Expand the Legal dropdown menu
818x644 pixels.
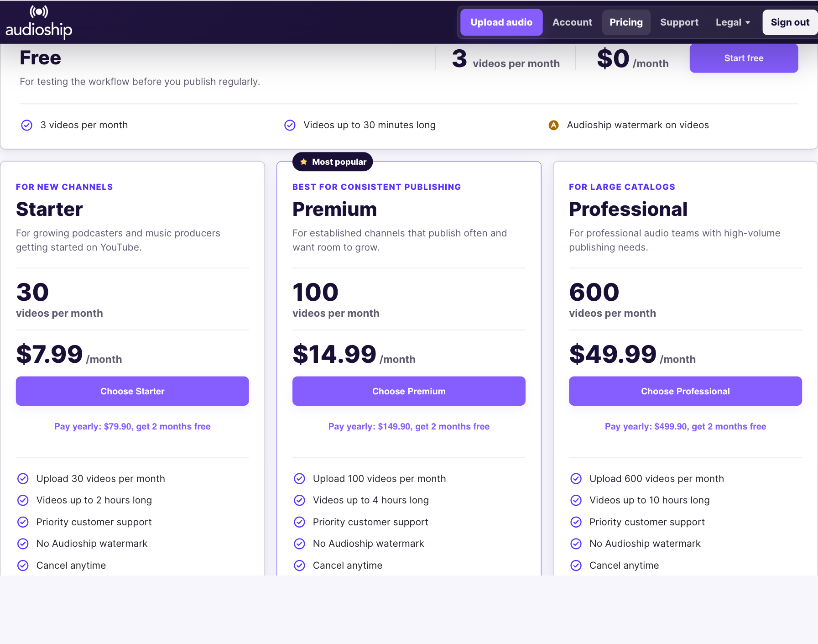[x=733, y=22]
